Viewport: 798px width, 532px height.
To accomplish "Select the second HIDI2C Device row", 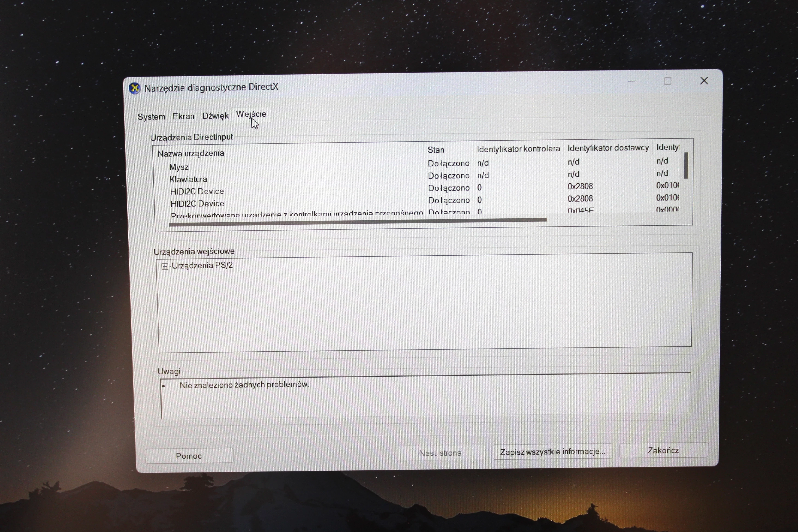I will coord(417,201).
